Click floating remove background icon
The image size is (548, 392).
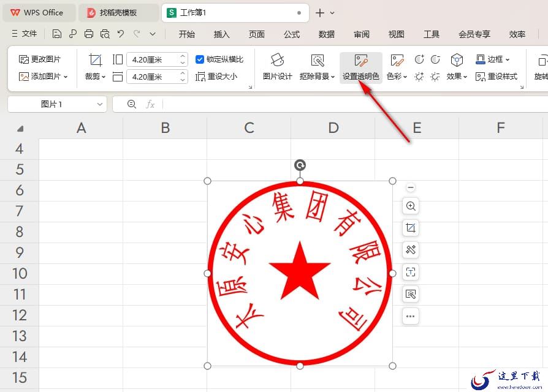pos(411,294)
